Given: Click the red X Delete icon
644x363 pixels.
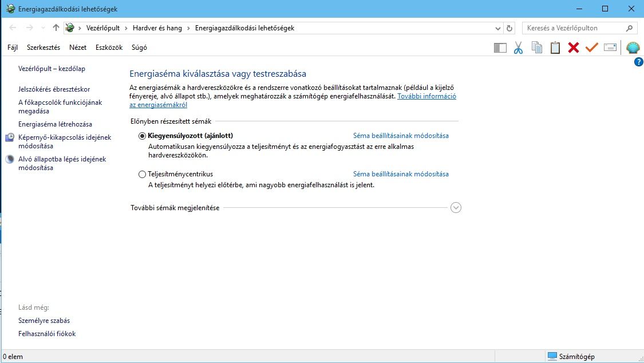Looking at the screenshot, I should tap(574, 48).
